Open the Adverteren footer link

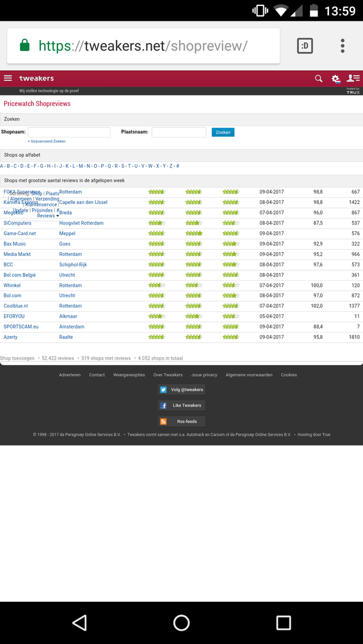click(x=70, y=374)
